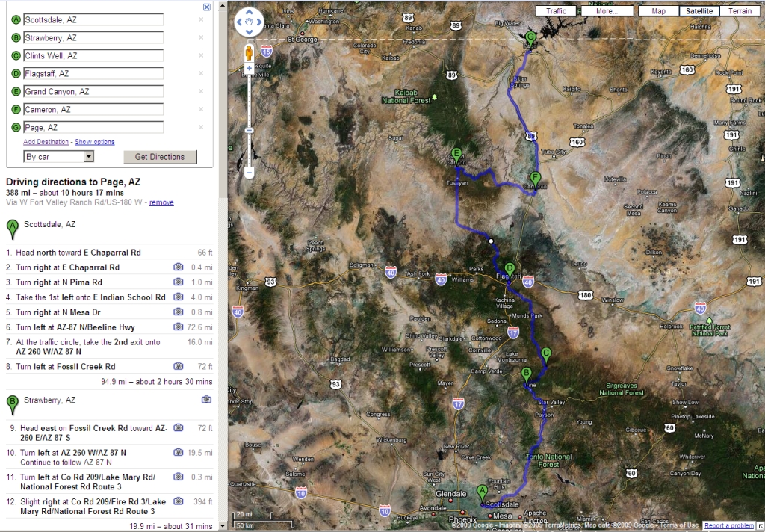765x532 pixels.
Task: Open the More... map layers menu
Action: [607, 10]
